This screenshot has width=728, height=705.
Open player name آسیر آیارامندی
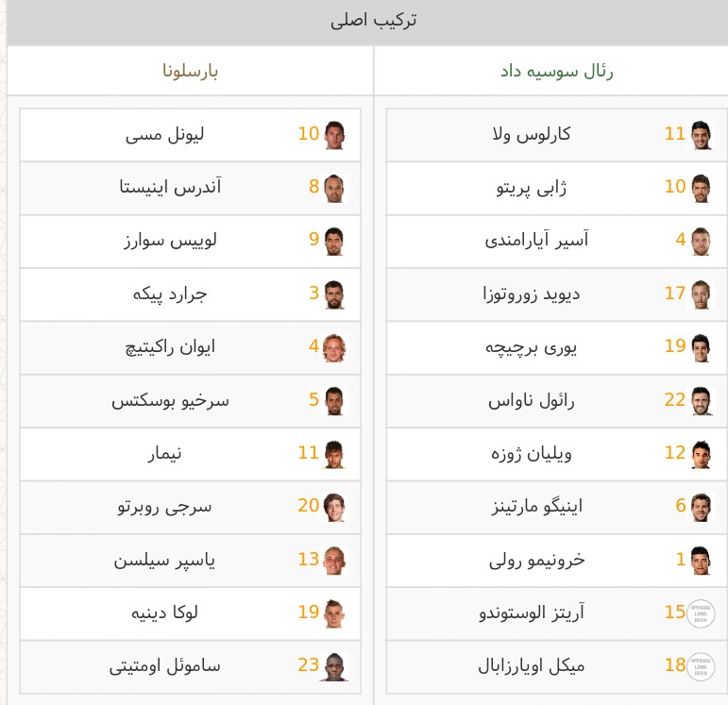click(536, 240)
